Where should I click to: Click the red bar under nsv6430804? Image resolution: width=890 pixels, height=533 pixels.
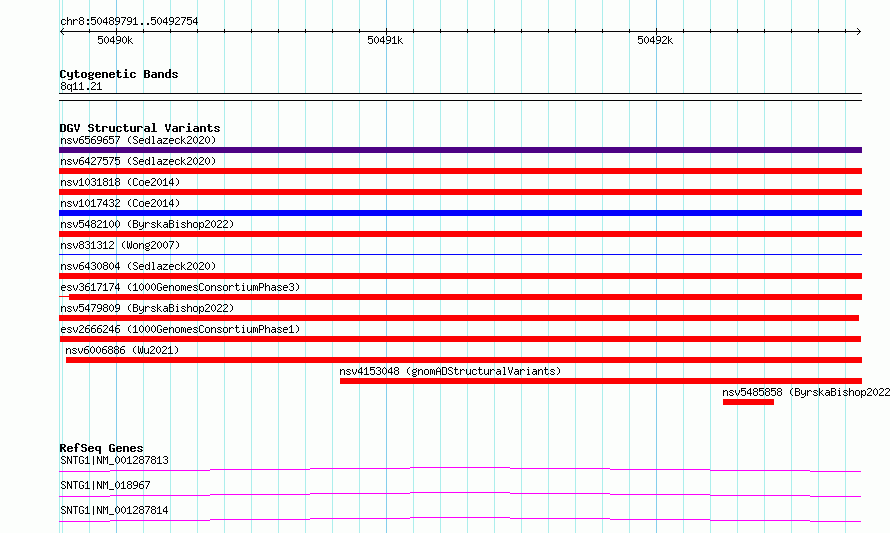(460, 276)
